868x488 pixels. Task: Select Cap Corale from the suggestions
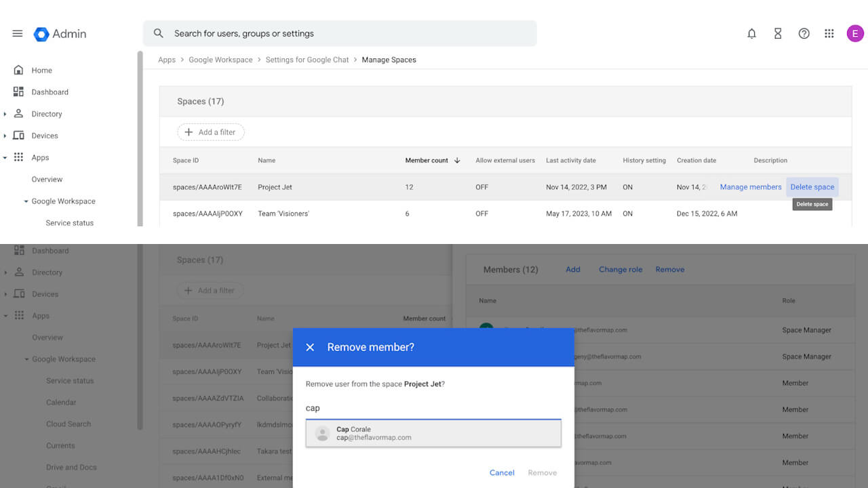tap(434, 432)
